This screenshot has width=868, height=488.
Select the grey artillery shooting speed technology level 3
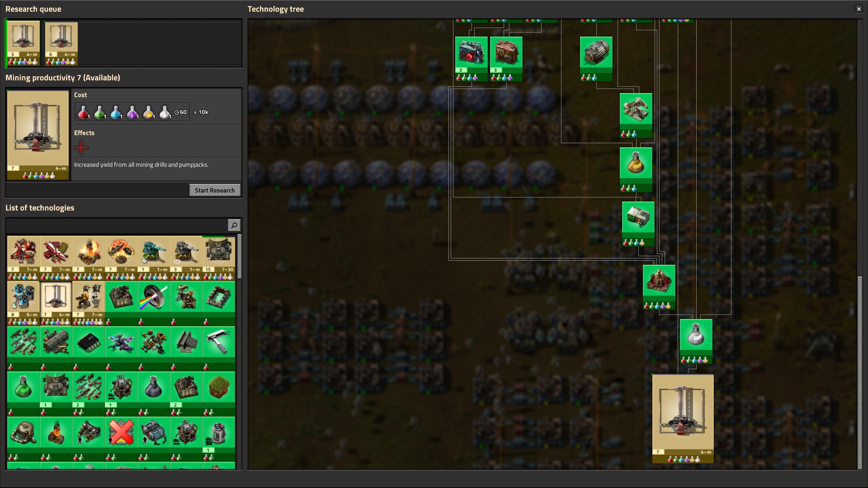tap(186, 258)
